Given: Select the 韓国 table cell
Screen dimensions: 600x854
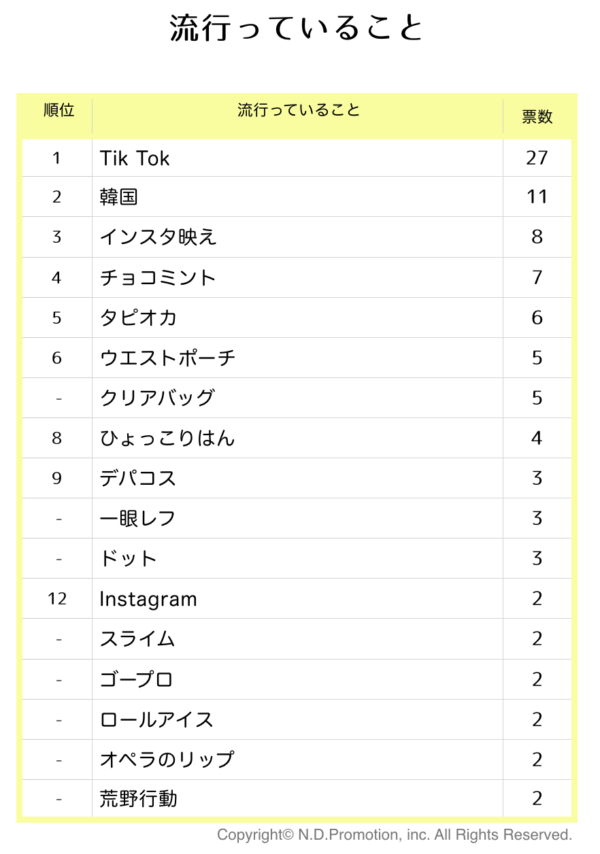Looking at the screenshot, I should [x=119, y=197].
